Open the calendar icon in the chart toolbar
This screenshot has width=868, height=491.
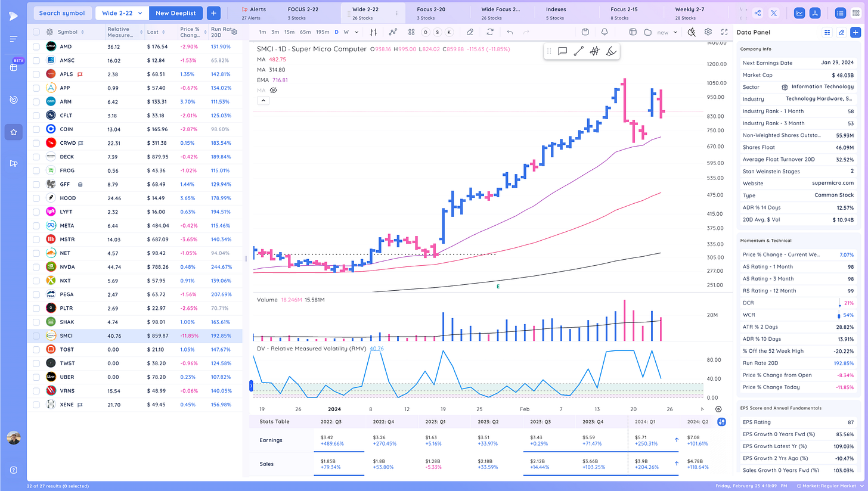[585, 32]
